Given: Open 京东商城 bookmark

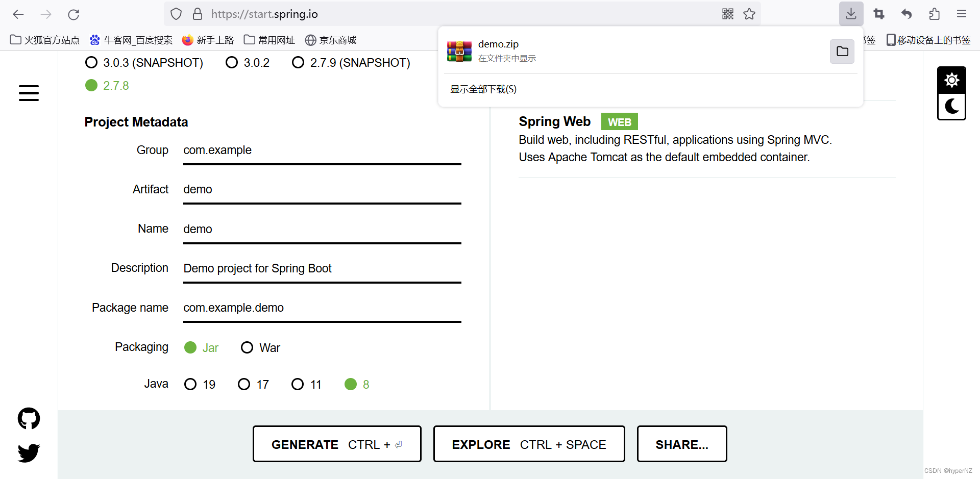Looking at the screenshot, I should (331, 40).
